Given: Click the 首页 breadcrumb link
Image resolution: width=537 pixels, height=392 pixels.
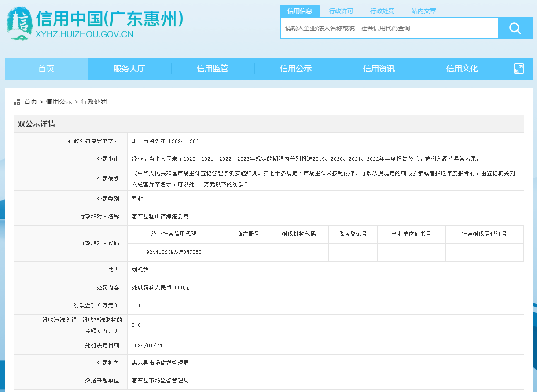Looking at the screenshot, I should [30, 102].
